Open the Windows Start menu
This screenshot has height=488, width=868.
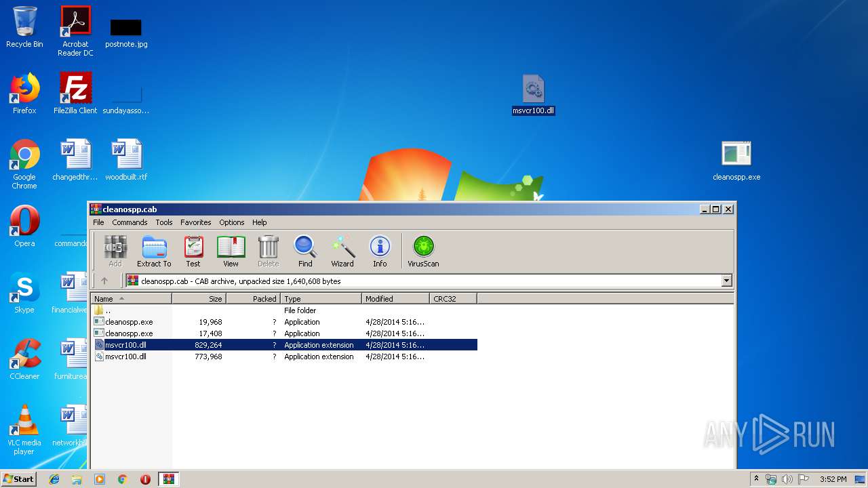point(19,479)
